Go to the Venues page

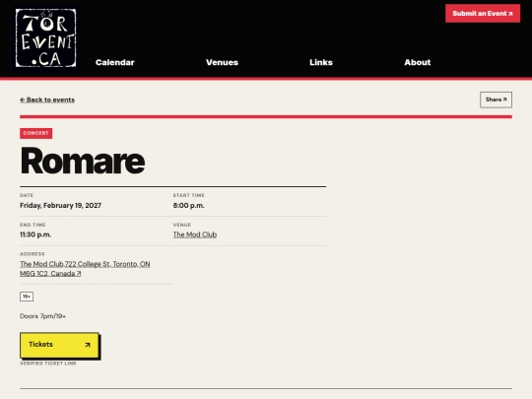pyautogui.click(x=222, y=62)
